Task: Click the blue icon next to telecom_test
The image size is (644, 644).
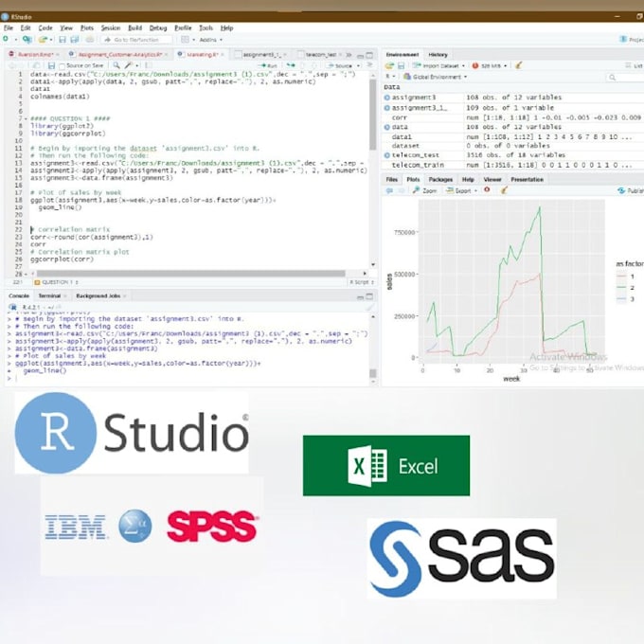Action: coord(387,155)
